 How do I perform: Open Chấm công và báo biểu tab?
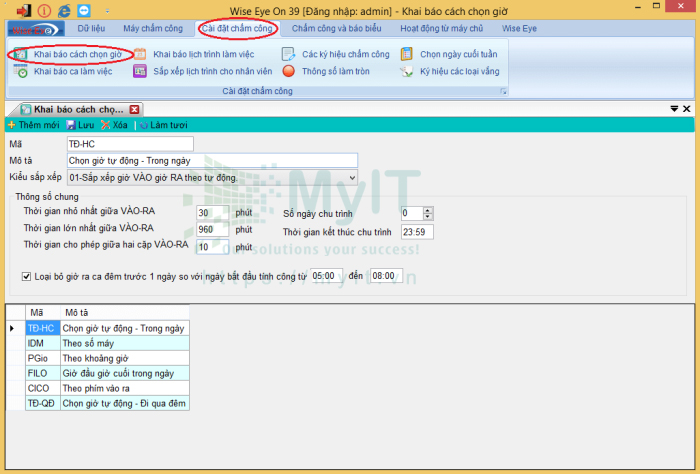tap(337, 29)
